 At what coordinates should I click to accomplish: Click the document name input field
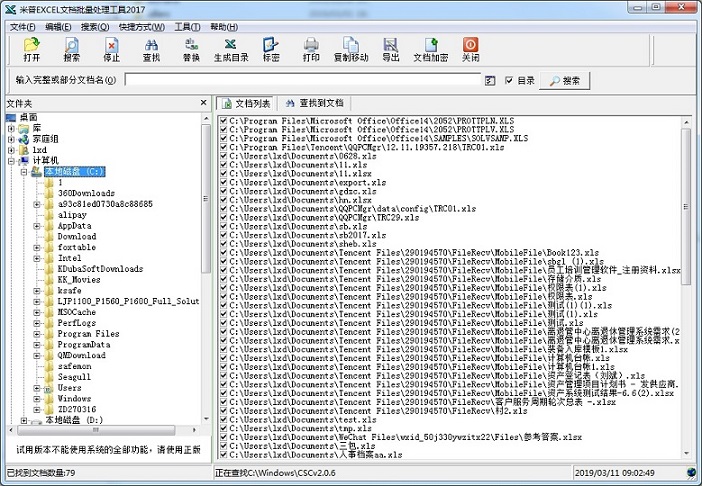[303, 80]
